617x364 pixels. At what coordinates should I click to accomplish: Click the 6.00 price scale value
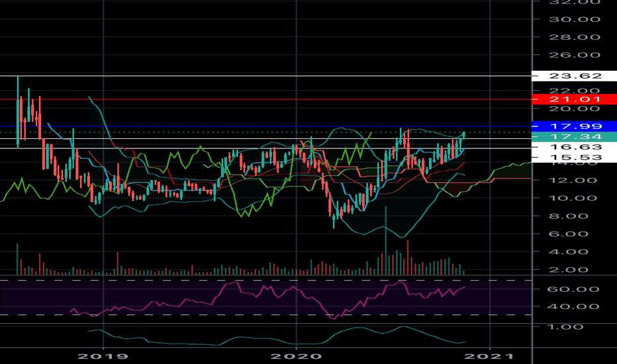(569, 234)
